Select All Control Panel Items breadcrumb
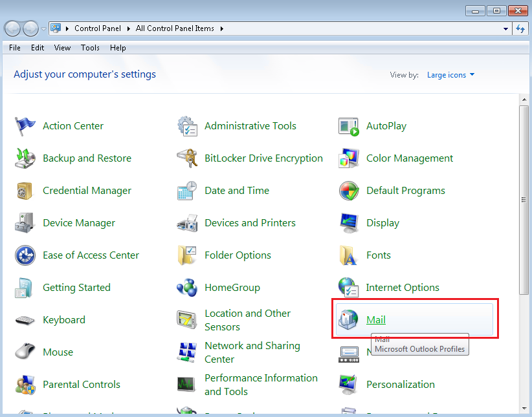 [175, 28]
